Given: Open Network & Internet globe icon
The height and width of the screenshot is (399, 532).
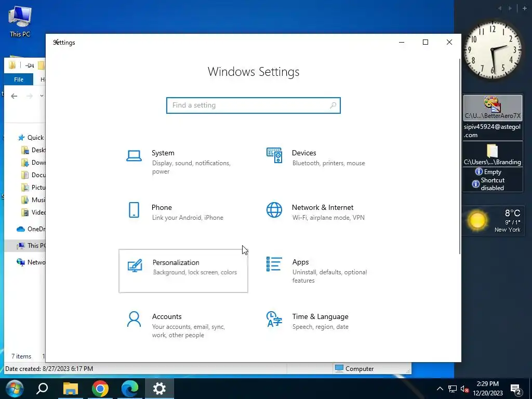Looking at the screenshot, I should [274, 210].
